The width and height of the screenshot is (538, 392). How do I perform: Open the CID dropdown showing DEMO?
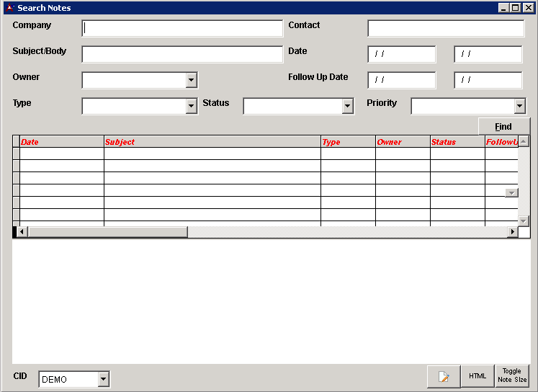click(104, 379)
